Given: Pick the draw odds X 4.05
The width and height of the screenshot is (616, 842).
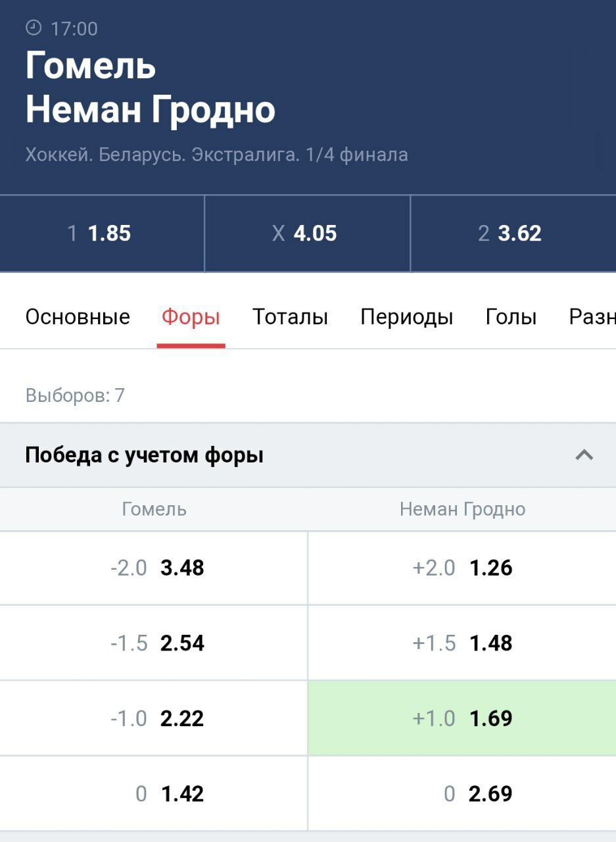Looking at the screenshot, I should click(307, 234).
